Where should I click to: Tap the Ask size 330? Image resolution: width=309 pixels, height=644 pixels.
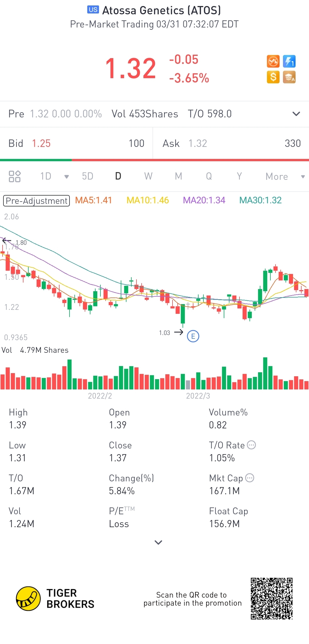coord(293,143)
